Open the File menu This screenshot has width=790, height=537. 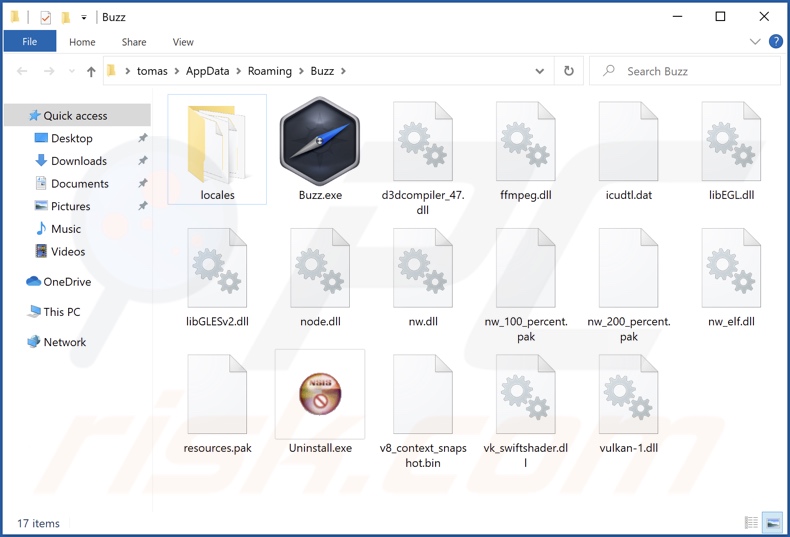click(30, 42)
